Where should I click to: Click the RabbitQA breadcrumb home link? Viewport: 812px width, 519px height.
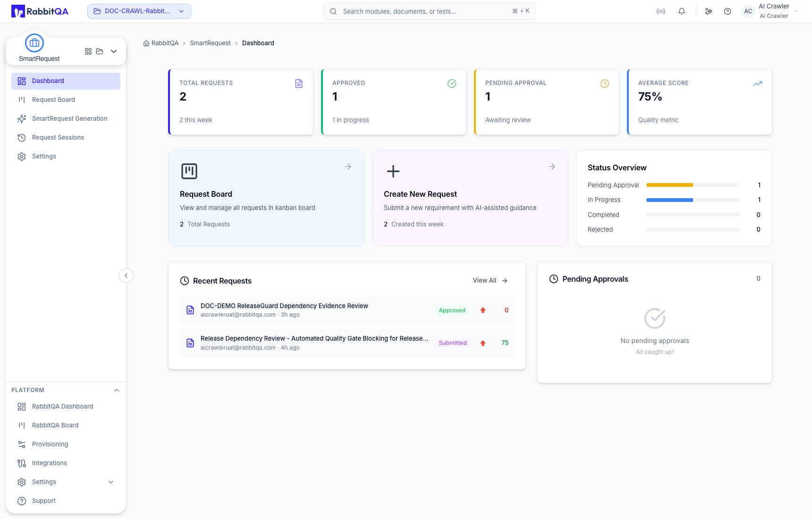pos(161,43)
